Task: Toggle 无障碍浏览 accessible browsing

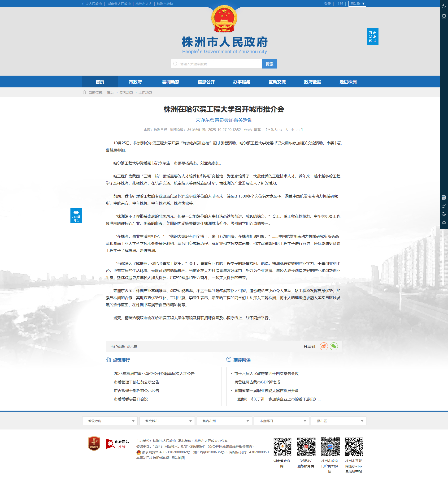Action: coord(76,215)
